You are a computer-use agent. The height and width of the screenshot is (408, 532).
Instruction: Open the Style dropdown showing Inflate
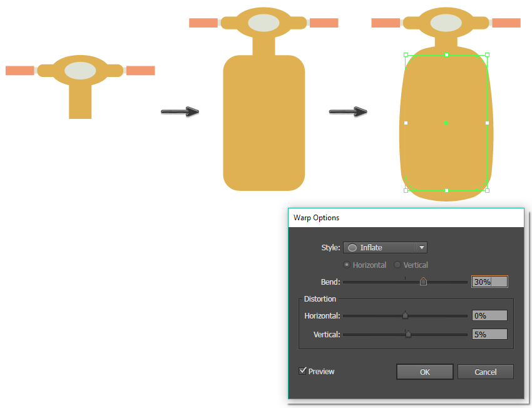379,248
